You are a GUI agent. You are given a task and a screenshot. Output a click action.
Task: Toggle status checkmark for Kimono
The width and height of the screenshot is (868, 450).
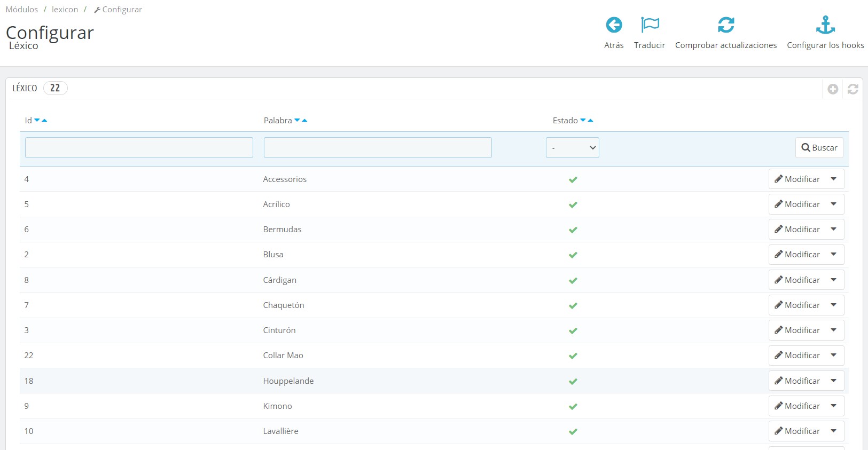pos(573,407)
